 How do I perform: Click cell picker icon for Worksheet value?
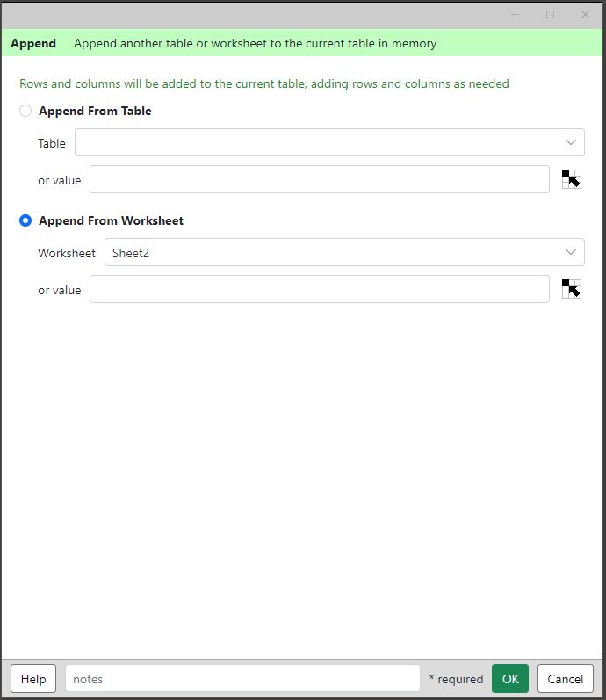point(571,289)
